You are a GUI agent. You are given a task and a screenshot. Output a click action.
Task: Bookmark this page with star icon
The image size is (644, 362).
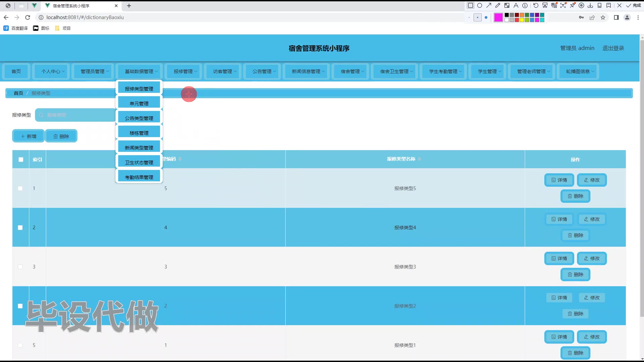click(x=603, y=17)
